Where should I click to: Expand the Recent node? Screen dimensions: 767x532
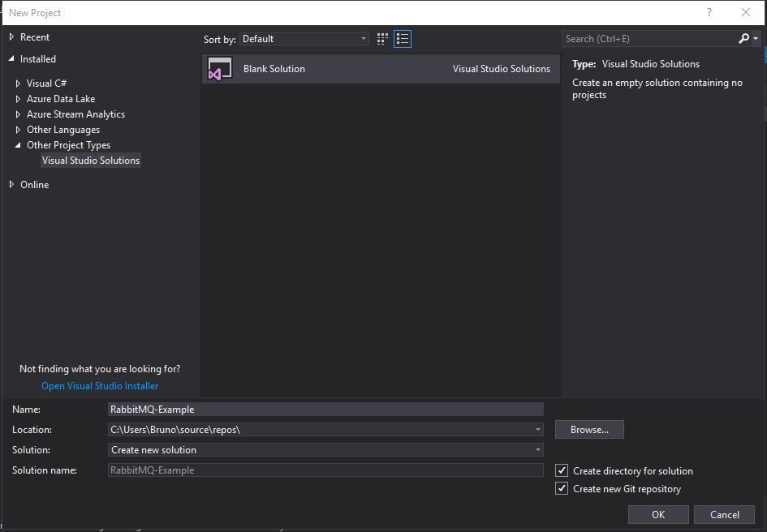click(x=11, y=36)
